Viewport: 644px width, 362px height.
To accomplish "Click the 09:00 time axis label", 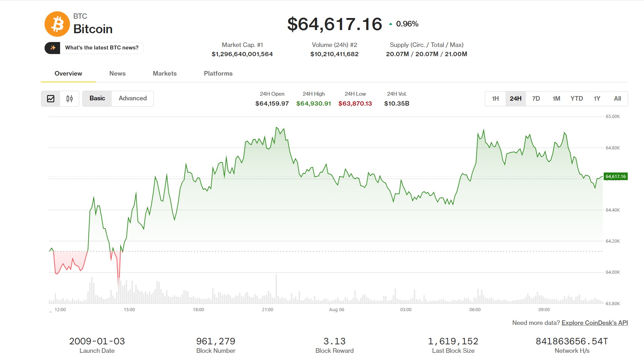I will [x=544, y=310].
